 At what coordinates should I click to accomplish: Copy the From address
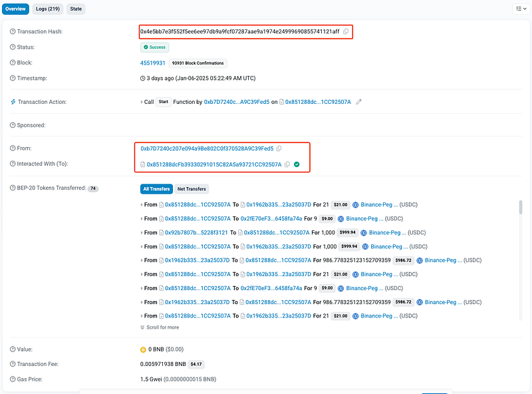tap(279, 148)
